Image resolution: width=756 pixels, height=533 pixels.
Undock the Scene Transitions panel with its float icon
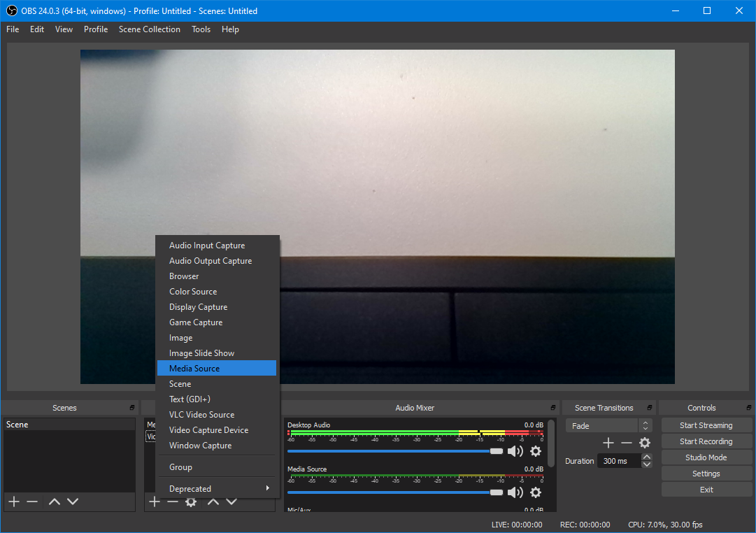[650, 408]
